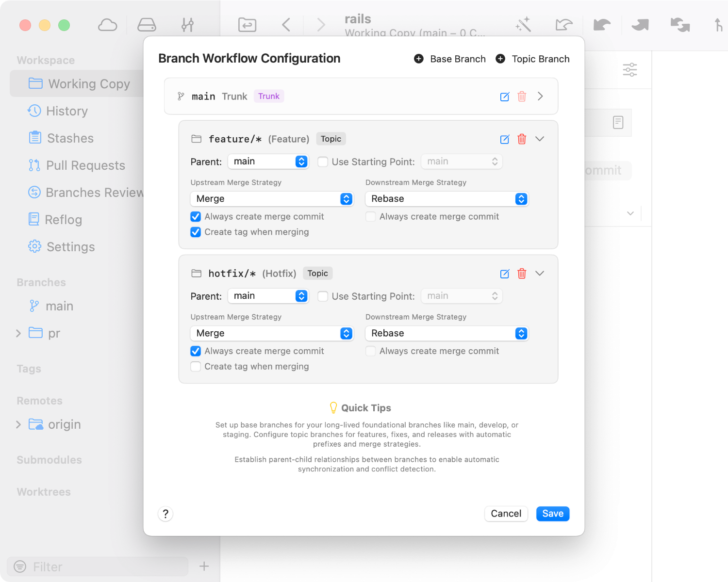Enable Create tag when merging for hotfix/*

[x=196, y=367]
